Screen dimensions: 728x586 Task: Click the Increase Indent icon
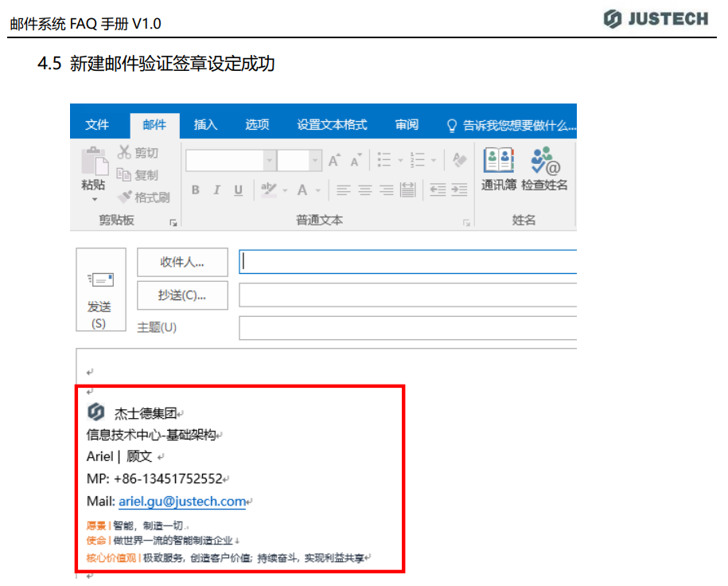(459, 189)
